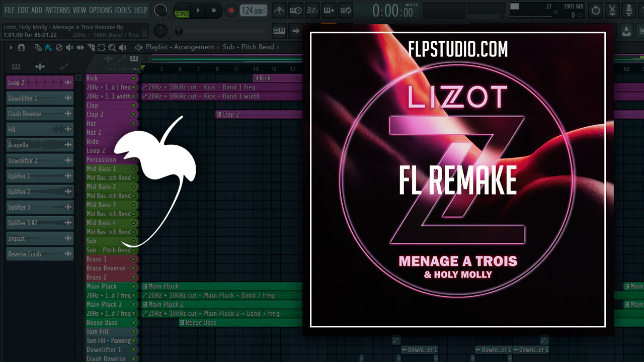Select the Crash Reverse clip in the picker
Image resolution: width=644 pixels, height=362 pixels.
point(40,114)
